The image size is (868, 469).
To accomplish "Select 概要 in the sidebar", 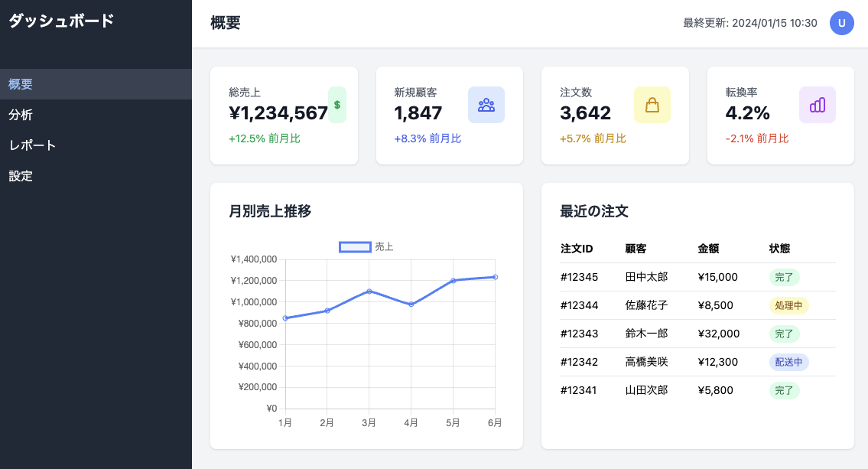I will pyautogui.click(x=96, y=84).
